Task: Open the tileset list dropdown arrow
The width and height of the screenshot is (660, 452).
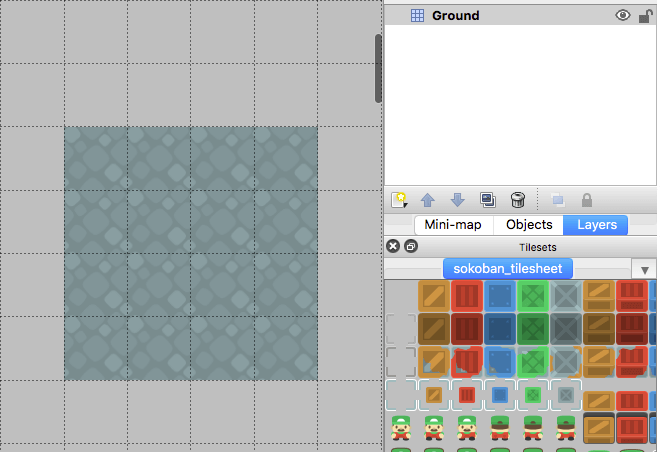Action: pos(644,270)
